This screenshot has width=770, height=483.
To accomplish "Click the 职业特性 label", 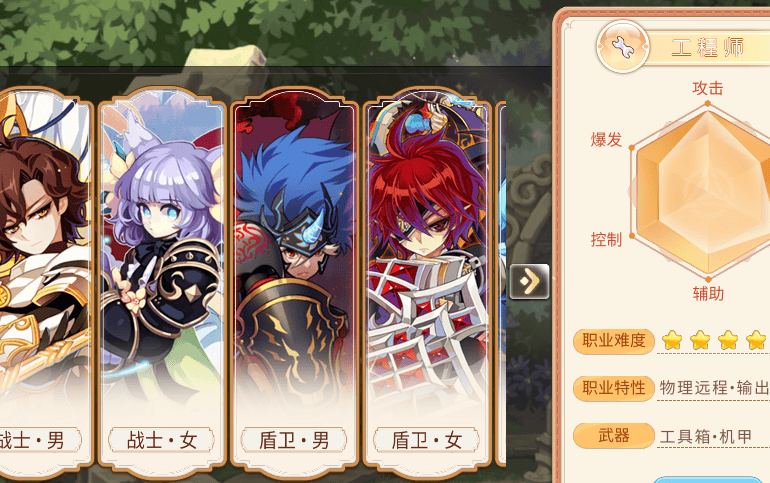I will pos(614,388).
